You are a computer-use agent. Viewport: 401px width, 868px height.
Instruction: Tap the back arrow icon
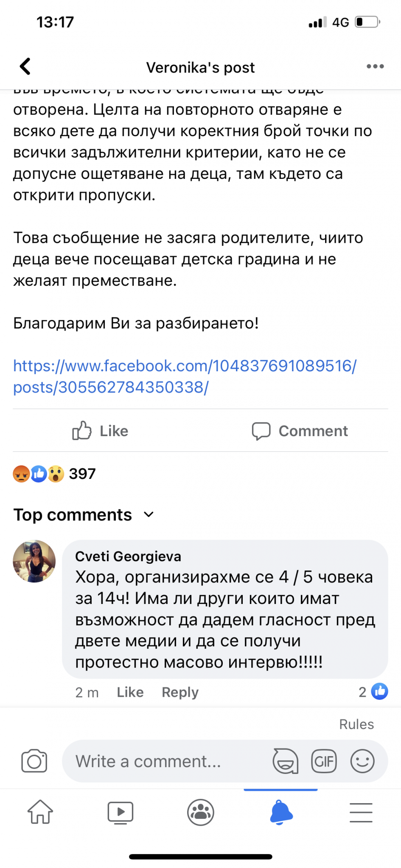coord(25,67)
